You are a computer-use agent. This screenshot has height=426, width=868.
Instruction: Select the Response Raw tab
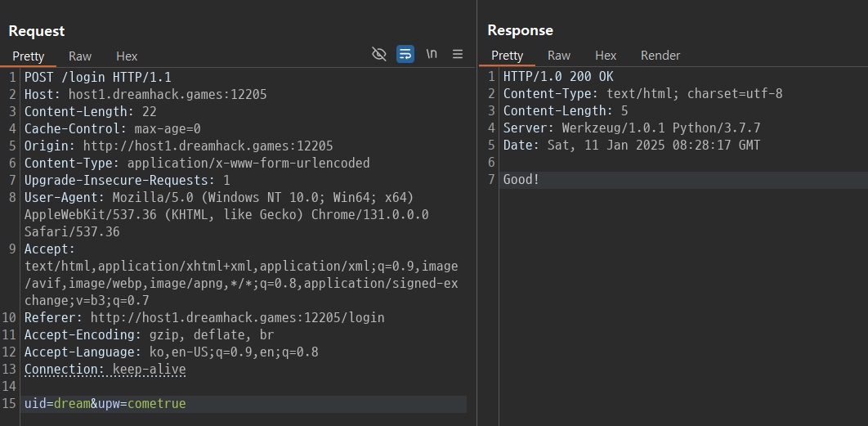pyautogui.click(x=559, y=56)
